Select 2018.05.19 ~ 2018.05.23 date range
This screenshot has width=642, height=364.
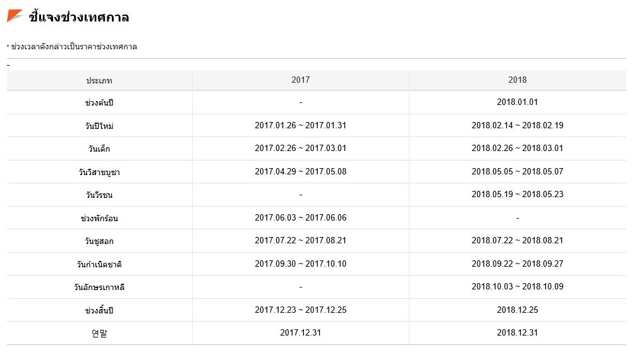tap(518, 195)
